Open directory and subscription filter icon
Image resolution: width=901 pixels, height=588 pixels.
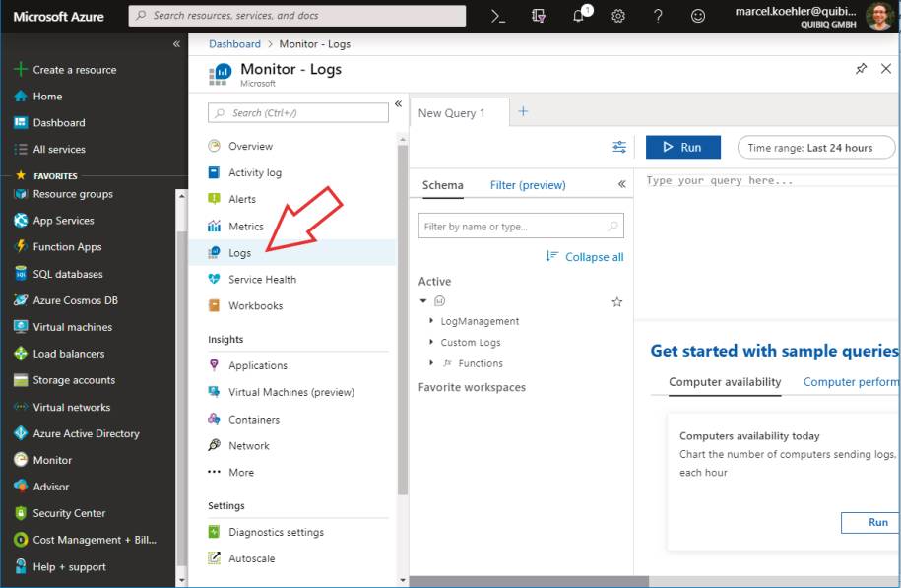[x=538, y=16]
